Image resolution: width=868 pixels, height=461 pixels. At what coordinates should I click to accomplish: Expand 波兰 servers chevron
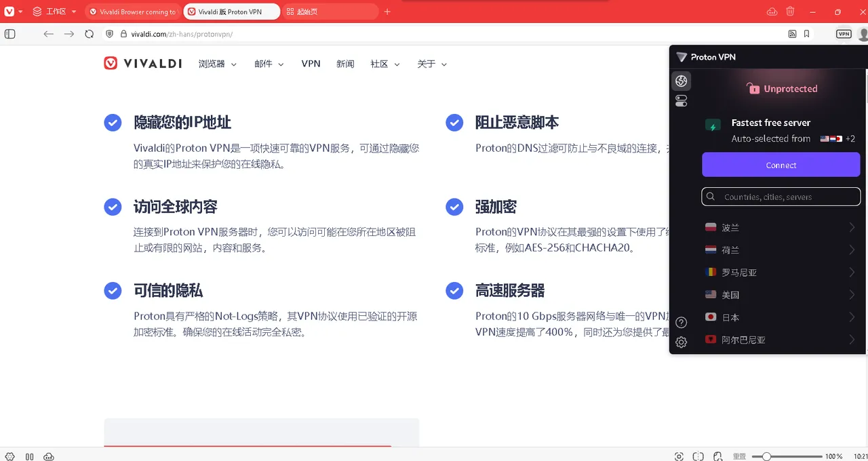tap(852, 228)
